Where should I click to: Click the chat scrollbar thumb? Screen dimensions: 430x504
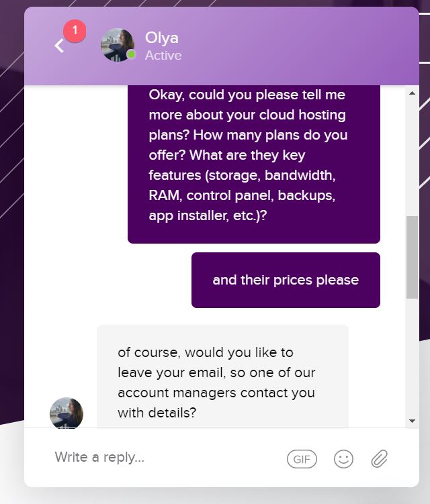pos(412,257)
